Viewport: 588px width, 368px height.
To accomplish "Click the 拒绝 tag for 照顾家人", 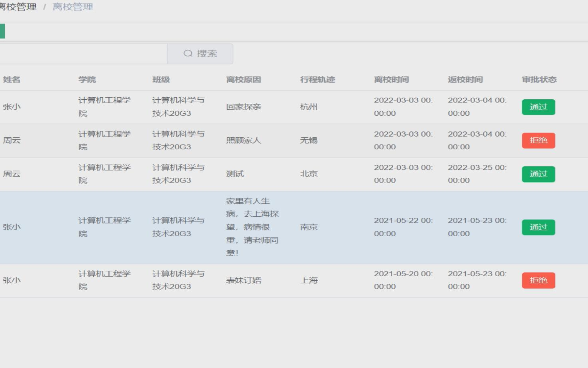I will 538,141.
